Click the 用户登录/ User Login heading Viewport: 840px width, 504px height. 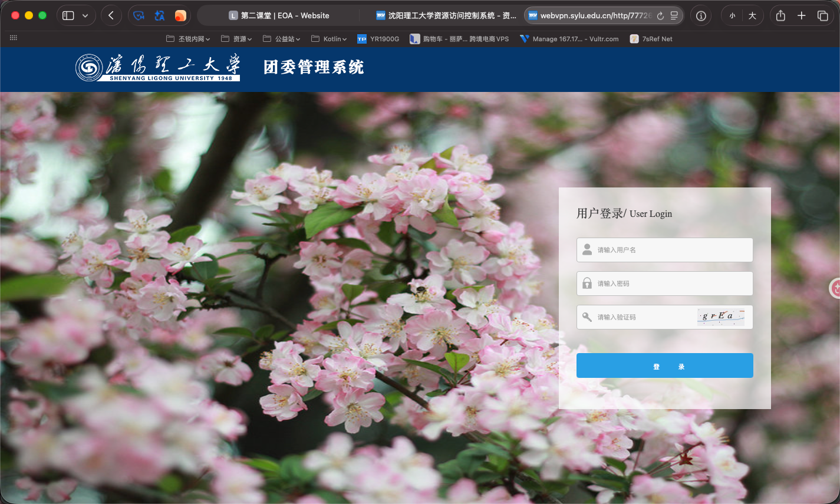624,213
